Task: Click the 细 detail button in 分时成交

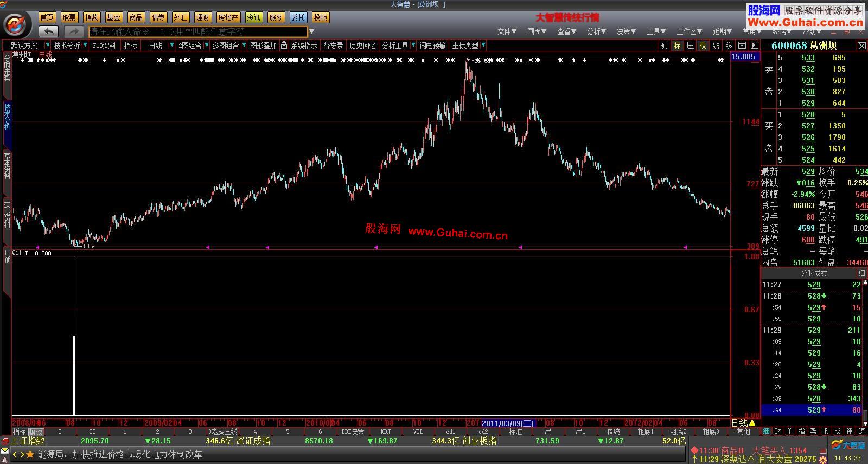Action: pos(861,273)
